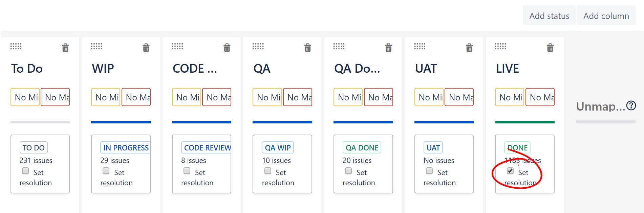Click drag handle of QA Do... column
Viewport: 644px width, 213px height.
[339, 46]
